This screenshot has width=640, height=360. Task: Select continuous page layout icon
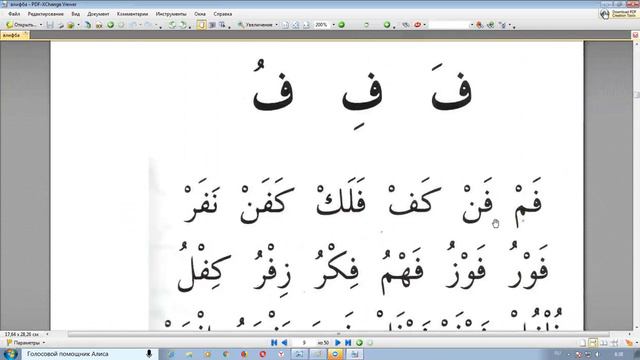point(593,343)
